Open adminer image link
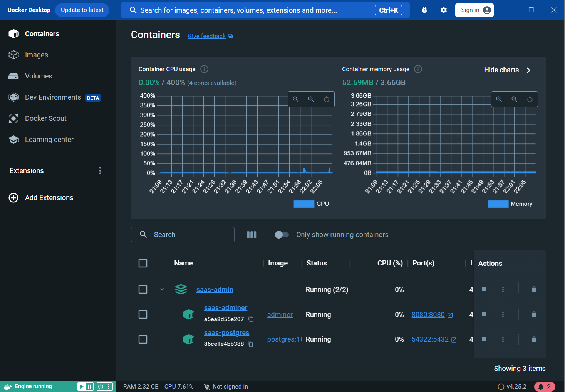 280,315
